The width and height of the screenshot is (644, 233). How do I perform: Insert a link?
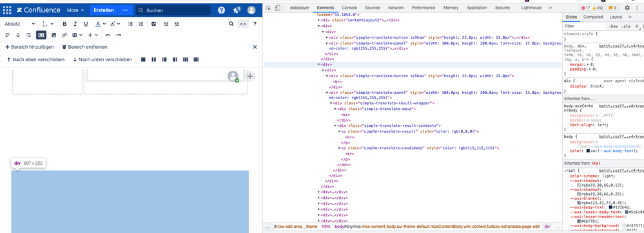pos(64,35)
